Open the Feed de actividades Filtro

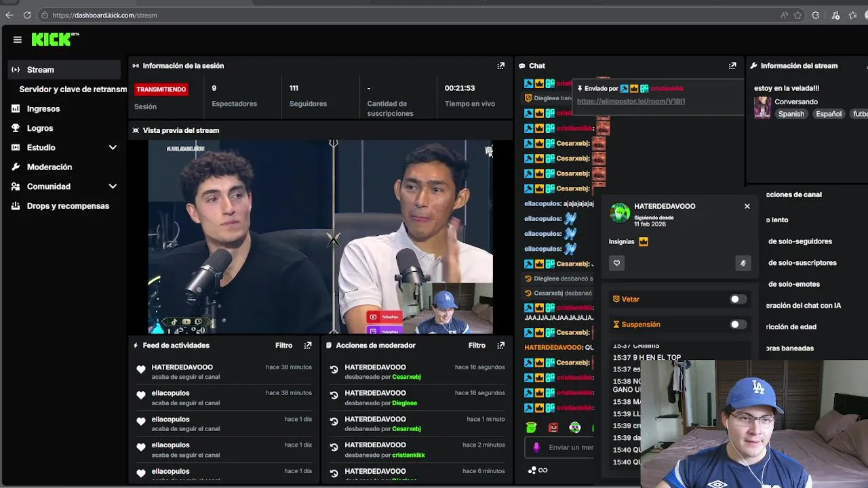(283, 345)
